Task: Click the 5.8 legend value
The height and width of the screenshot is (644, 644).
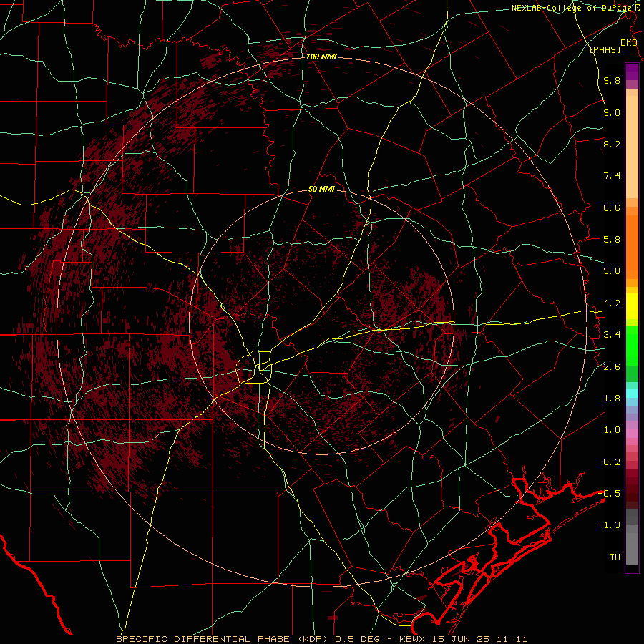Action: (612, 240)
